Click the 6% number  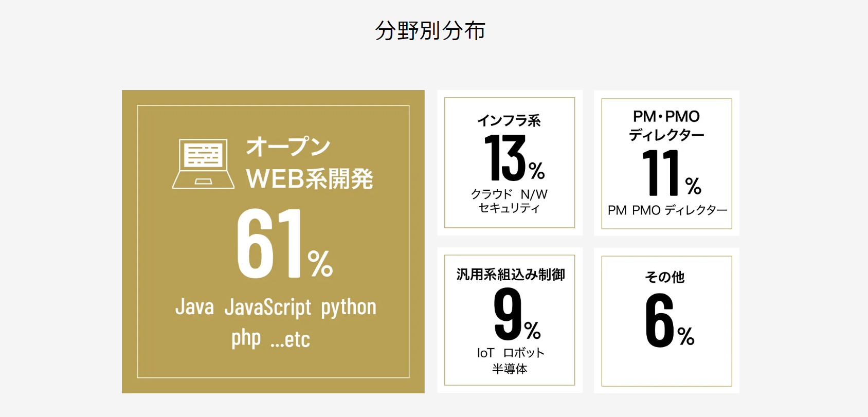tap(670, 320)
